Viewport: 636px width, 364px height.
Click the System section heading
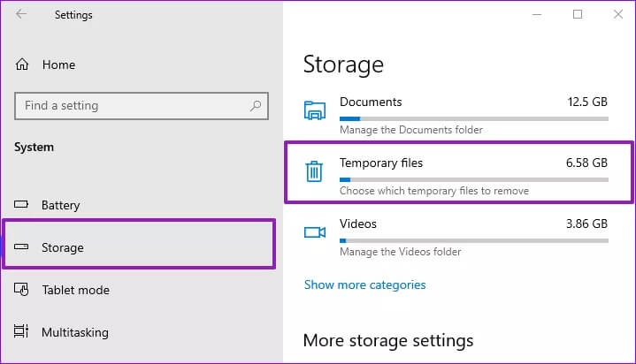(x=34, y=148)
